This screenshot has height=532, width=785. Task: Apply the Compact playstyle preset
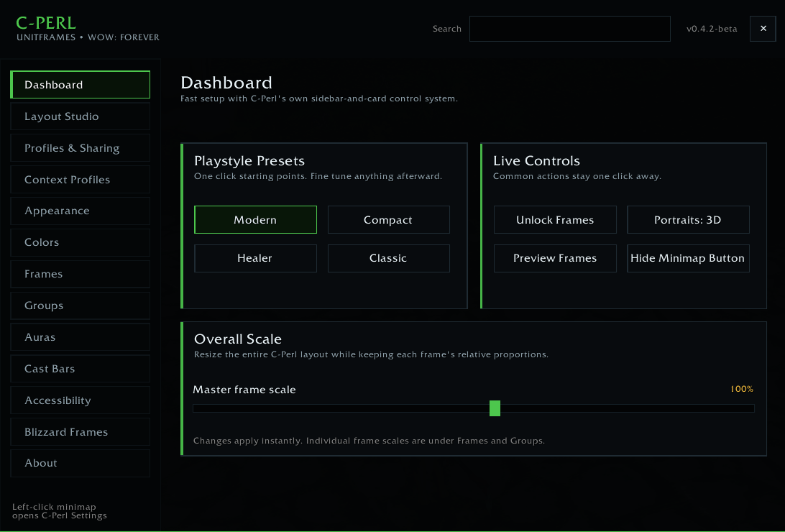coord(388,220)
